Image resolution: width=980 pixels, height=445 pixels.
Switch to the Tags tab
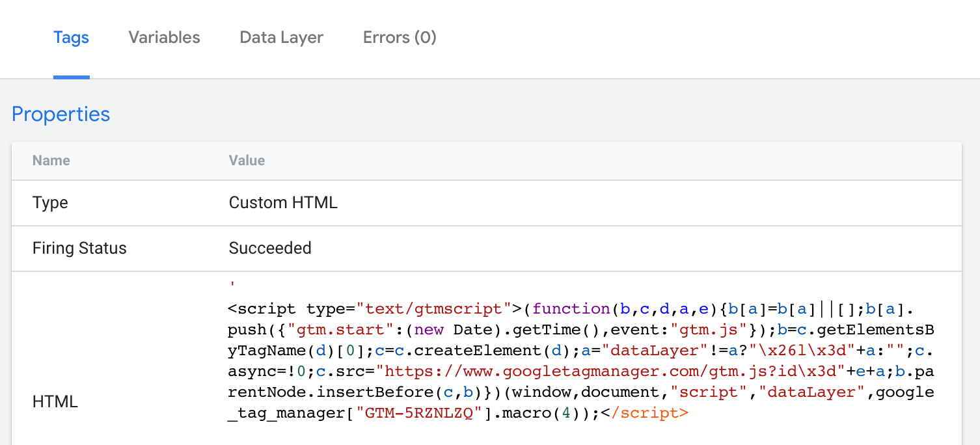point(72,38)
